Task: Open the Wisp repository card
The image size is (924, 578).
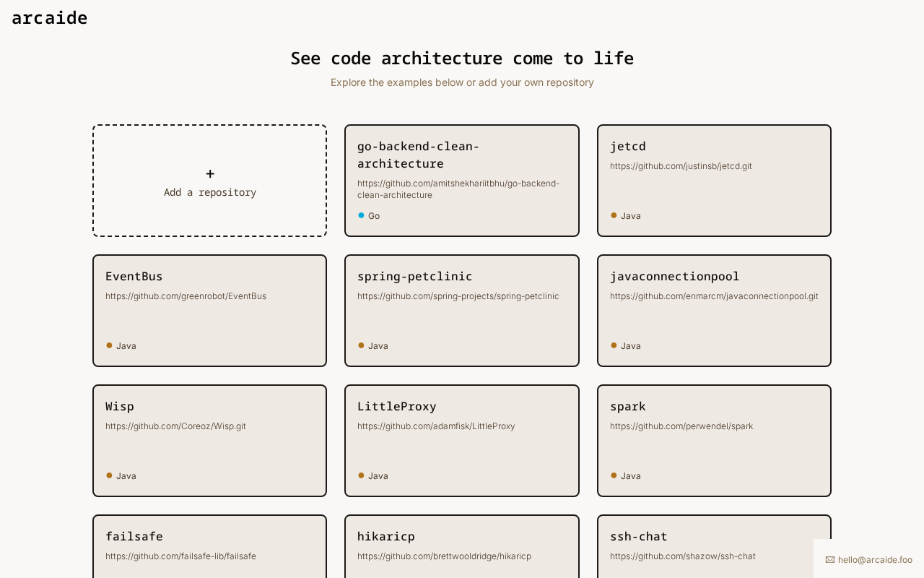Action: pyautogui.click(x=209, y=441)
